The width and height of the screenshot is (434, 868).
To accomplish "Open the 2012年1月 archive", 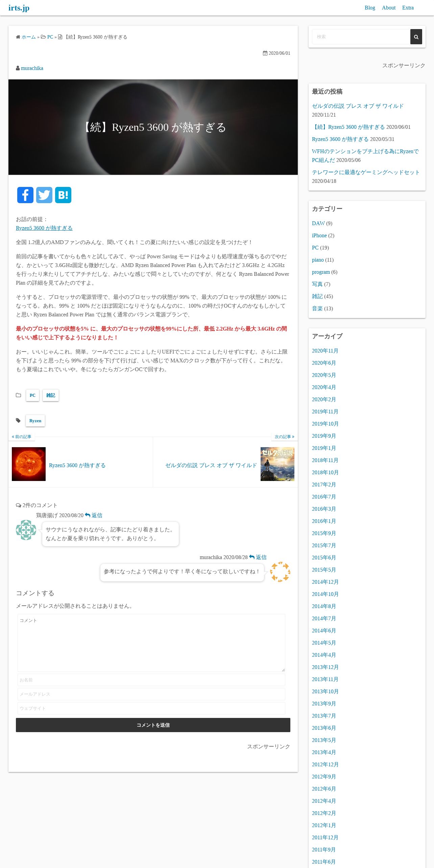I will (324, 825).
